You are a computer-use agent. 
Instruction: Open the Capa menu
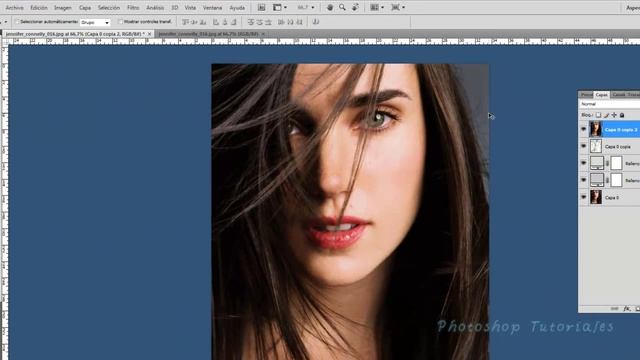pyautogui.click(x=85, y=8)
